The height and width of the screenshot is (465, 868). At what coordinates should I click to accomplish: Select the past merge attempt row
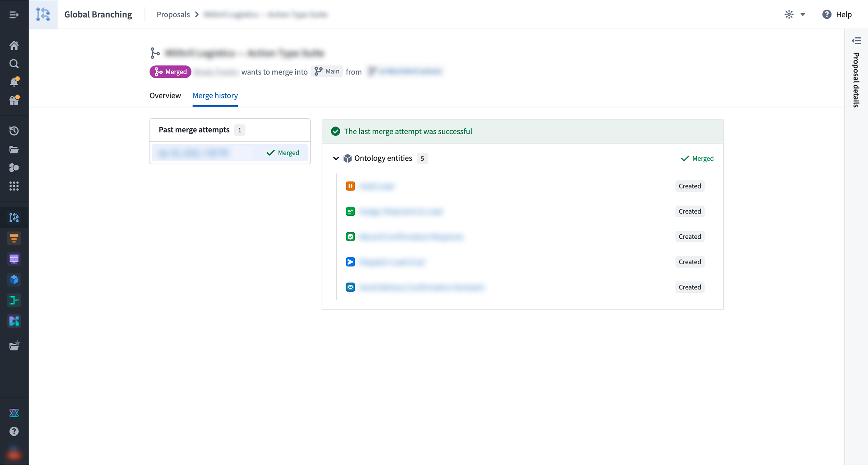[230, 153]
